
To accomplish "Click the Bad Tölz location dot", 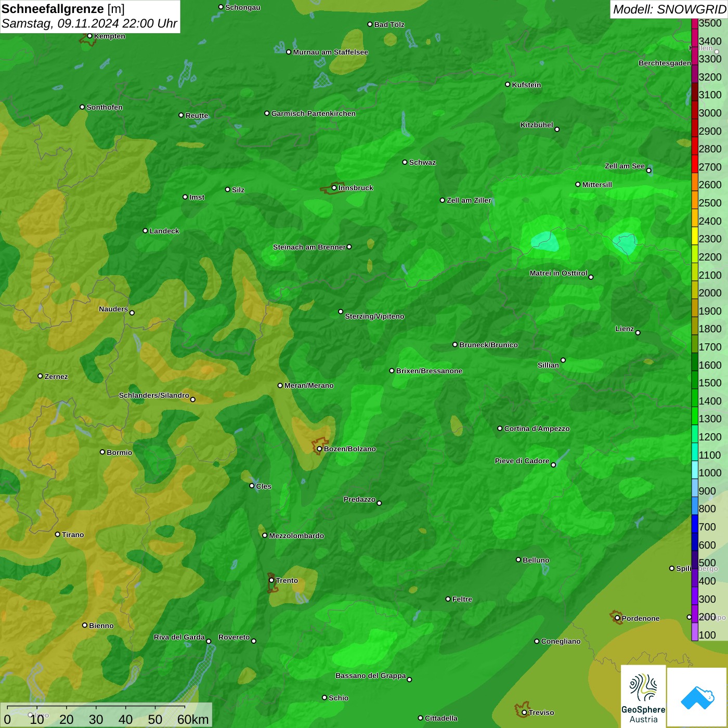I will 370,24.
